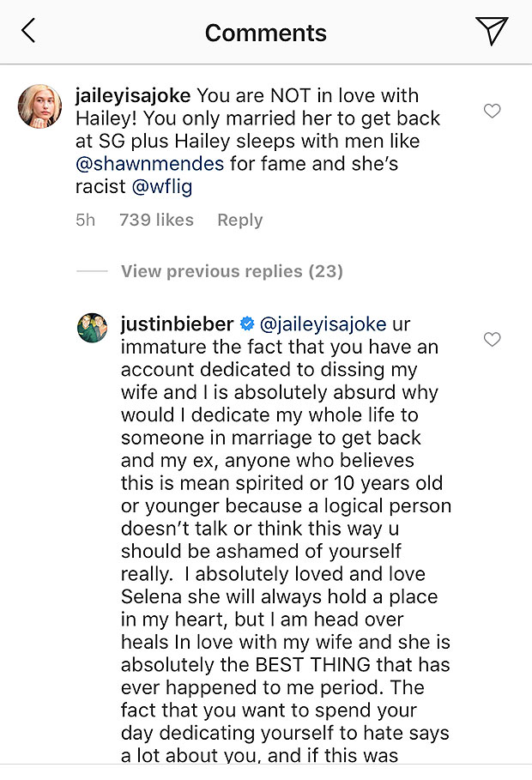View the 739 likes list

[156, 220]
